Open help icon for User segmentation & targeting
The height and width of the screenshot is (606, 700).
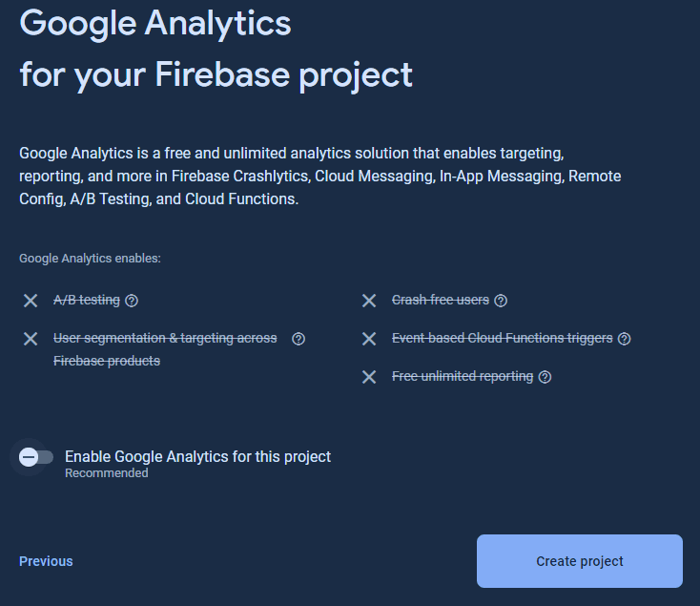pyautogui.click(x=299, y=339)
